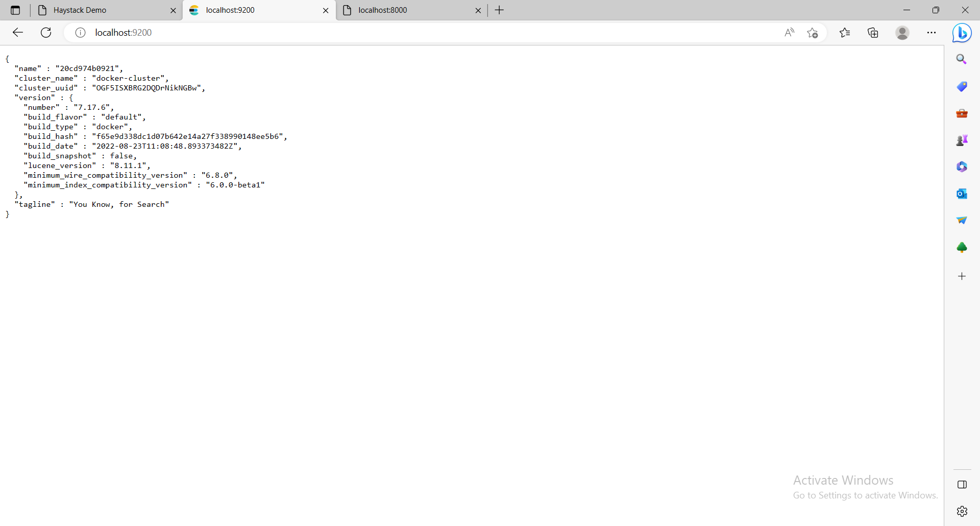Open Settings and more ellipsis menu
This screenshot has width=980, height=526.
tap(932, 33)
